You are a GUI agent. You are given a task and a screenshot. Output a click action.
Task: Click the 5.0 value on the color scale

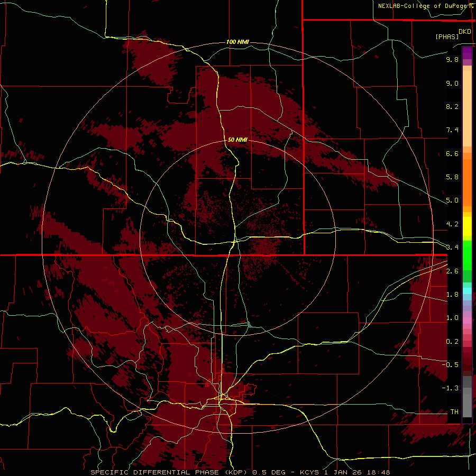pos(452,200)
